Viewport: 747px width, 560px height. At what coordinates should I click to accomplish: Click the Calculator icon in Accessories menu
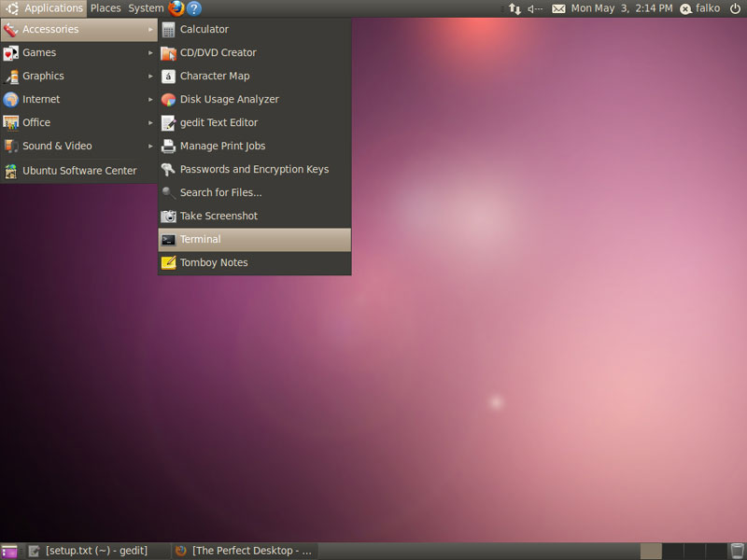pyautogui.click(x=168, y=30)
